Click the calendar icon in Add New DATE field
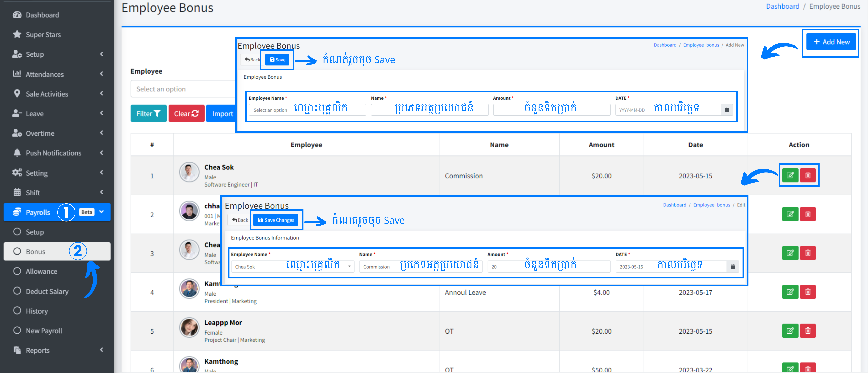Image resolution: width=868 pixels, height=373 pixels. point(727,110)
